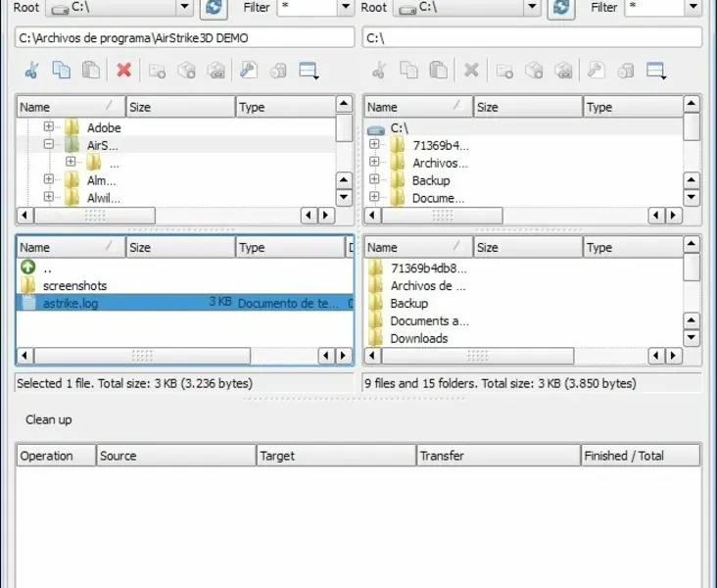Click the right pane greyed scissors icon
This screenshot has width=717, height=588.
pos(379,71)
